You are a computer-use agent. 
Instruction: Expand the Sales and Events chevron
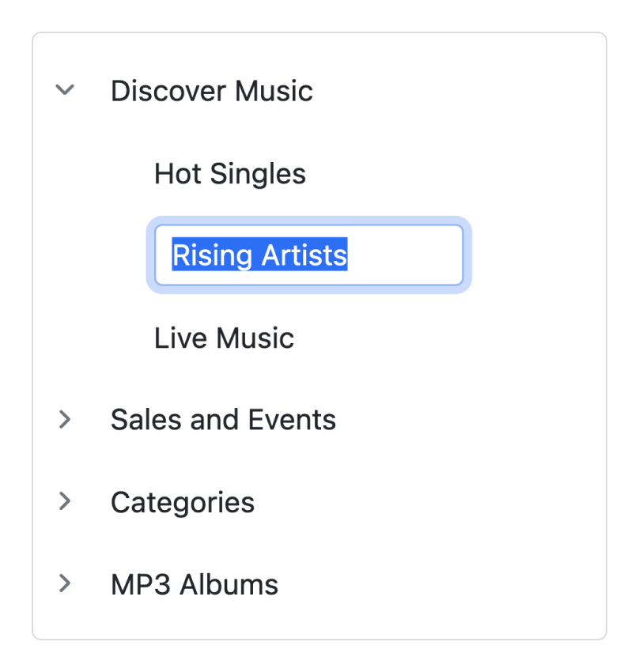[x=65, y=420]
